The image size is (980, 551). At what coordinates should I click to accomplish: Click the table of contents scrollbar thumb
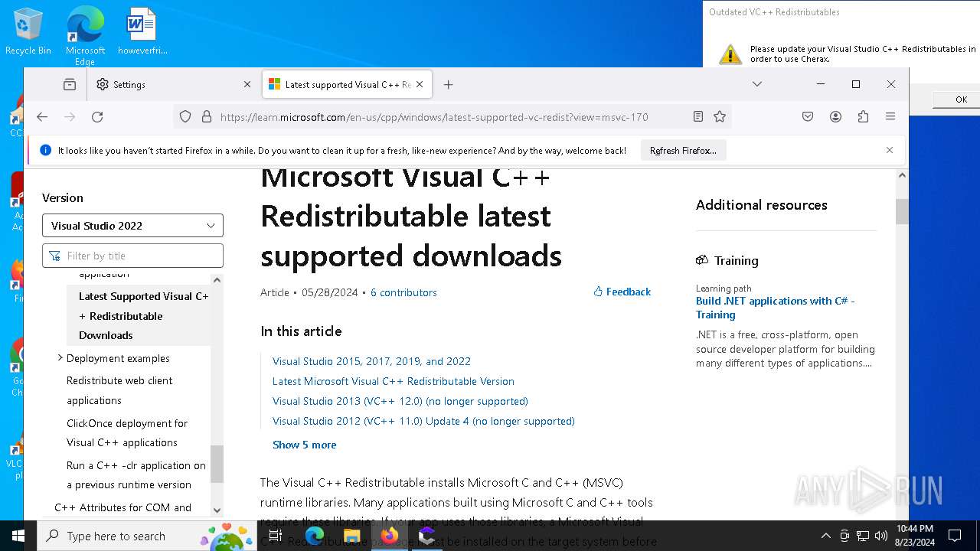[217, 464]
